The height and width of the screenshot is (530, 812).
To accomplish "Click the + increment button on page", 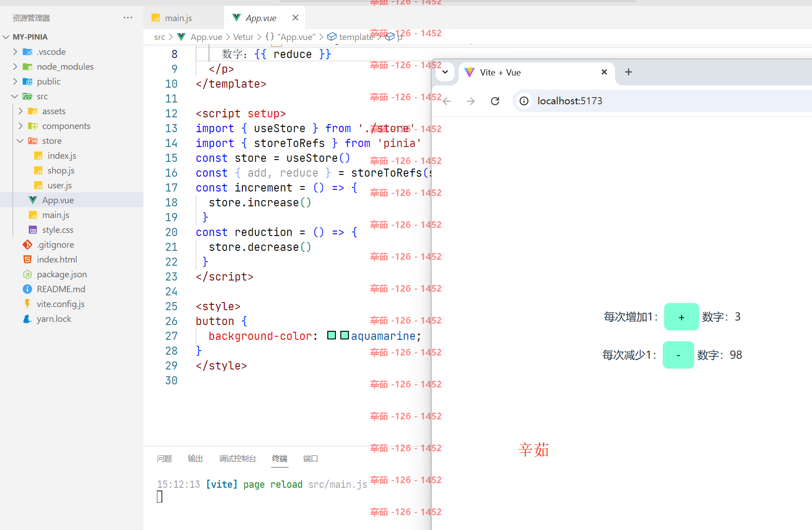I will 682,317.
